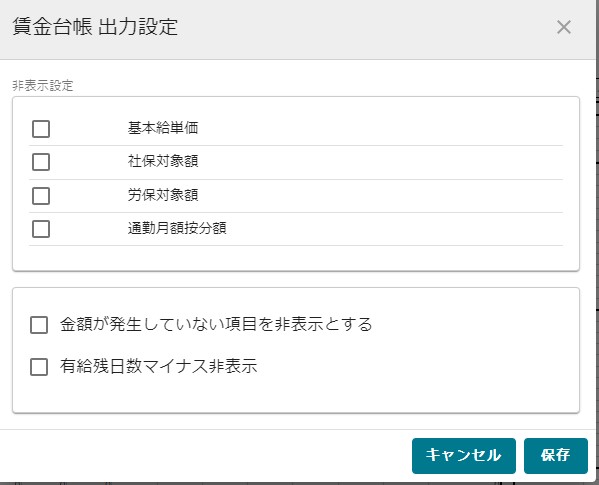Tick the 社保対象額 checkbox
The image size is (599, 485).
41,162
